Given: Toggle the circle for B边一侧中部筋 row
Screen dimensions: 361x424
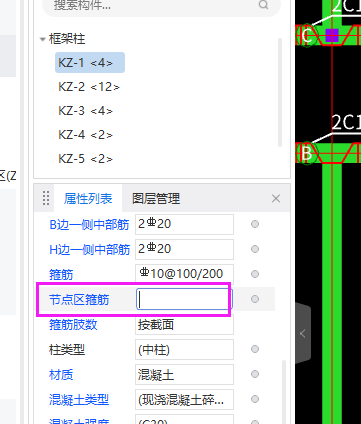Looking at the screenshot, I should tap(255, 224).
